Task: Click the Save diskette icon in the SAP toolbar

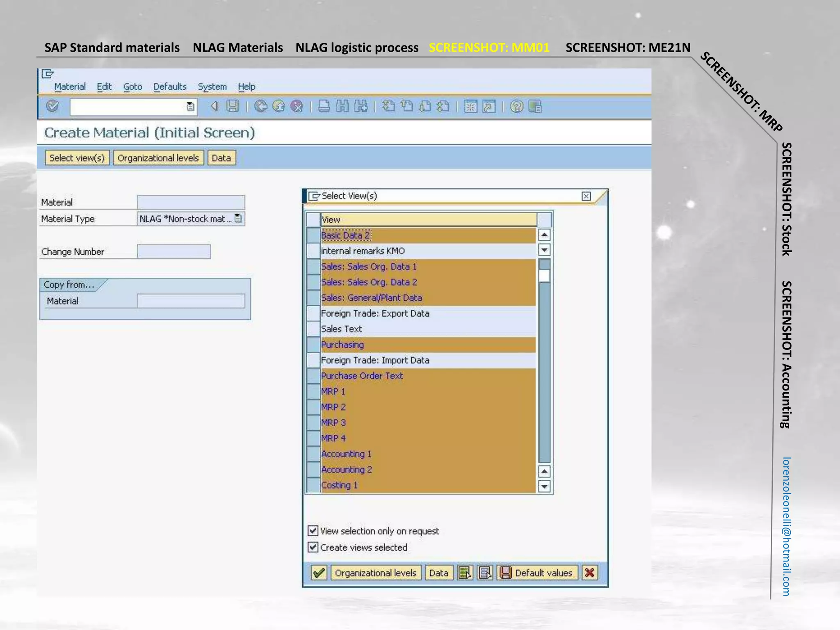Action: coord(233,107)
